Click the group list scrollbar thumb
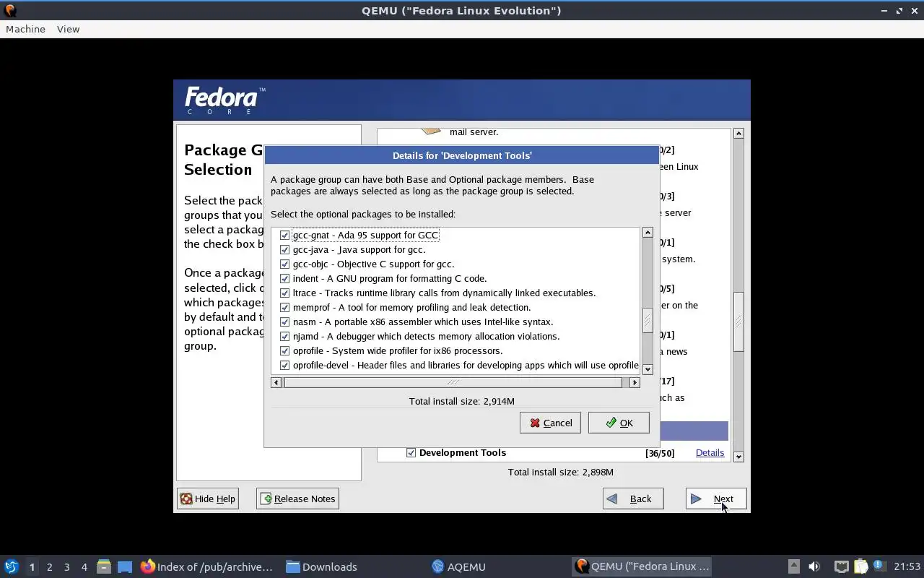Screen dimensions: 924x578 (738, 322)
